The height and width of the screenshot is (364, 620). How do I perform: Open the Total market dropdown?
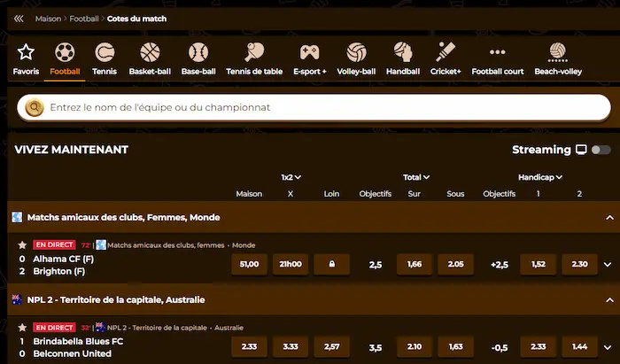coord(416,177)
